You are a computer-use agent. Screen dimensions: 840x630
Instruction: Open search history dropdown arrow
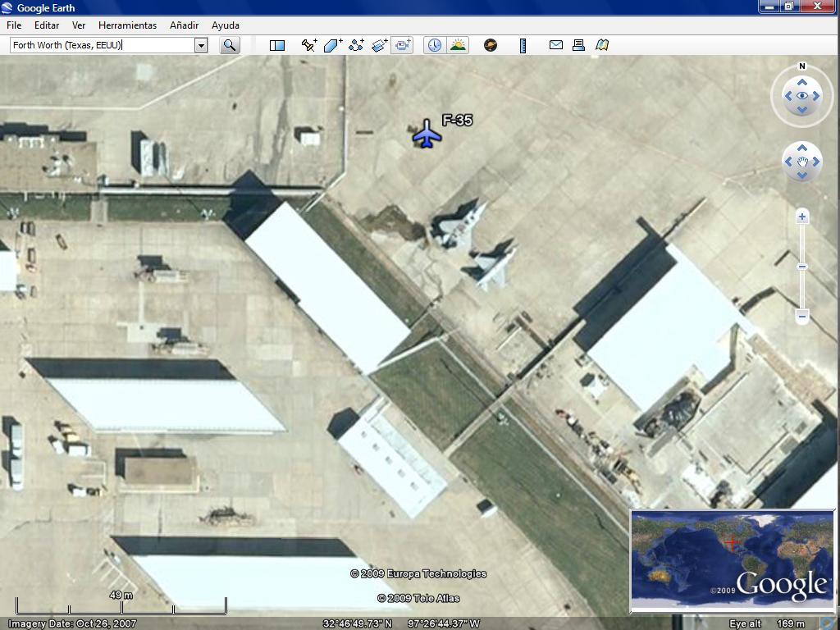(x=201, y=45)
